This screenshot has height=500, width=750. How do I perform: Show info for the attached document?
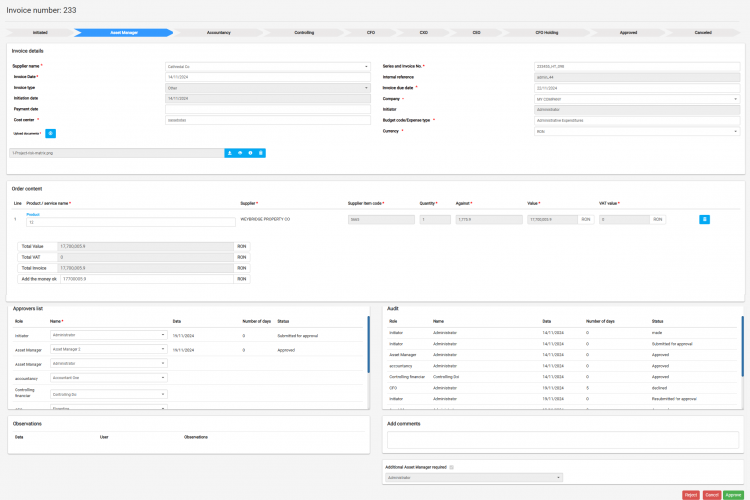point(250,153)
